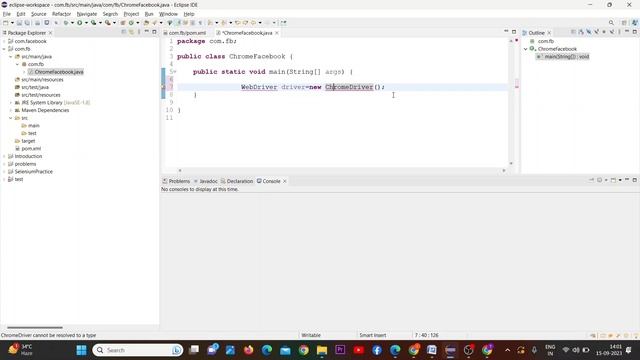Click the green Run button in toolbar

pyautogui.click(x=80, y=23)
